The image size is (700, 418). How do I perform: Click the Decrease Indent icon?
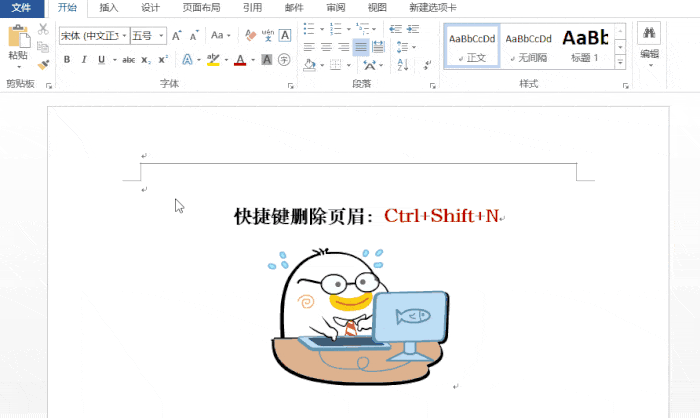[396, 29]
